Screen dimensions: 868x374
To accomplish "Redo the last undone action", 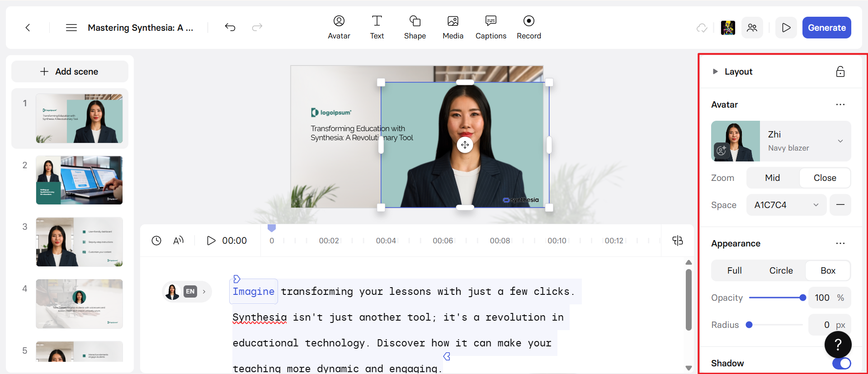I will point(257,28).
